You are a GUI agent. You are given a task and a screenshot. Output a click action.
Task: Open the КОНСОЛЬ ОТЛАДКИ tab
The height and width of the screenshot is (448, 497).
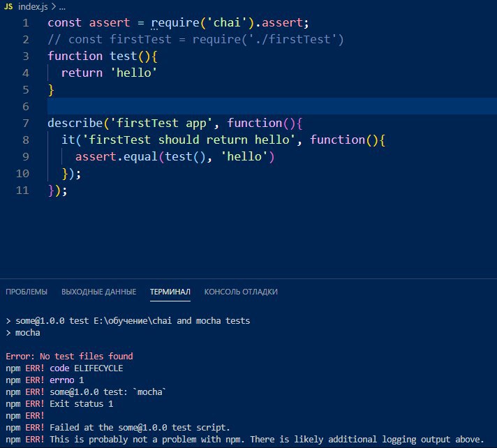point(241,292)
